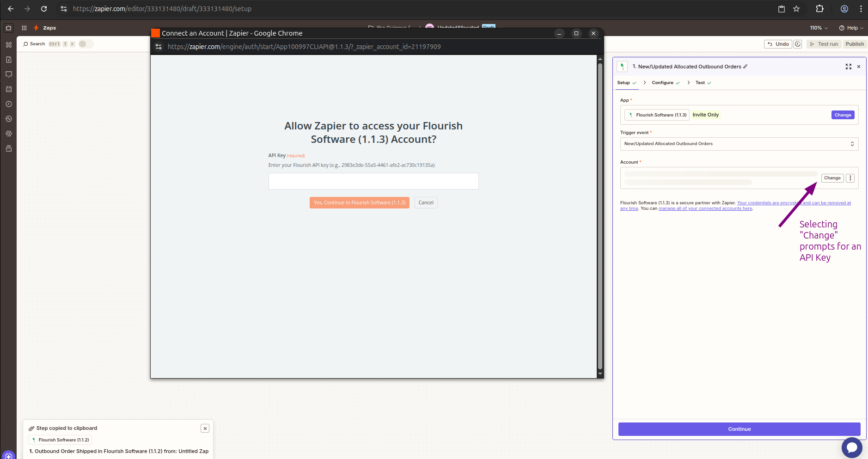Click the Flourish Software (1.1.2) clipboard chip

tap(60, 440)
